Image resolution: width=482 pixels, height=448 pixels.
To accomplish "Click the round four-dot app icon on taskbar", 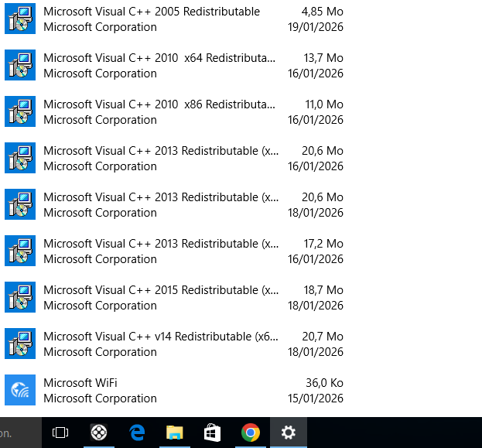I will (99, 433).
